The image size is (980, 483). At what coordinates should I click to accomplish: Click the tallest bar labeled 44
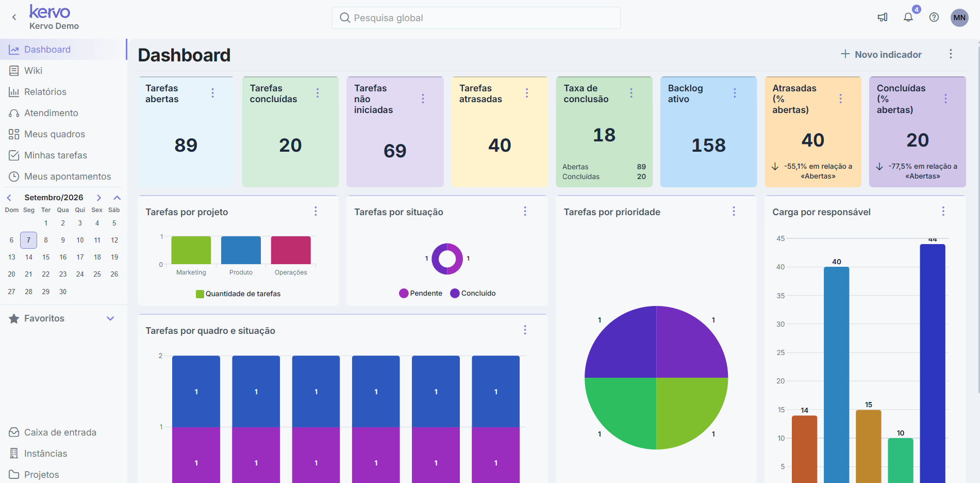click(933, 363)
